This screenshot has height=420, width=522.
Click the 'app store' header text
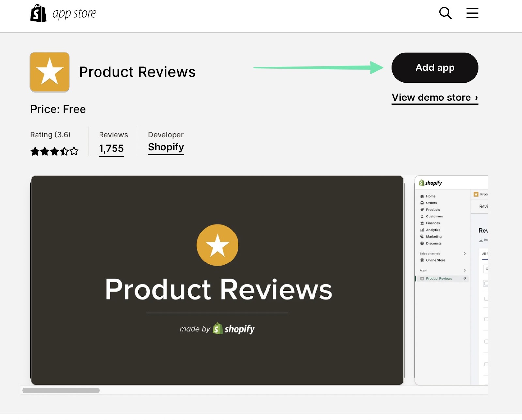tap(74, 14)
